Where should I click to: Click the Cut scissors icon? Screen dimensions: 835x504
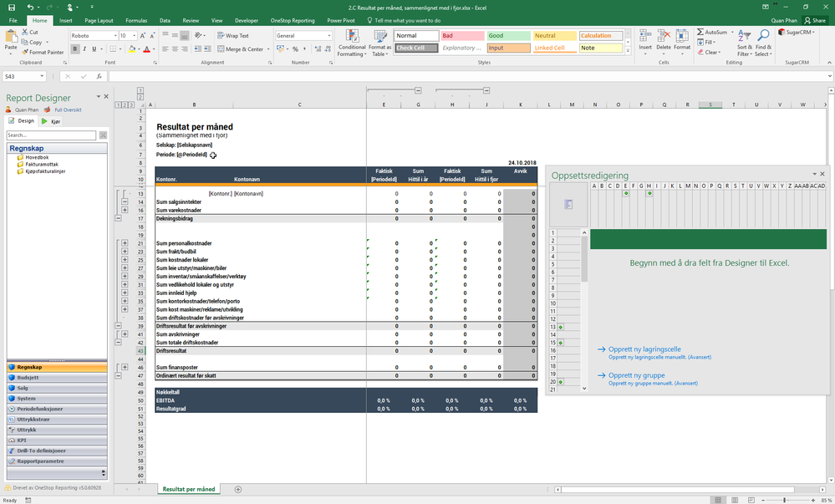(x=25, y=33)
